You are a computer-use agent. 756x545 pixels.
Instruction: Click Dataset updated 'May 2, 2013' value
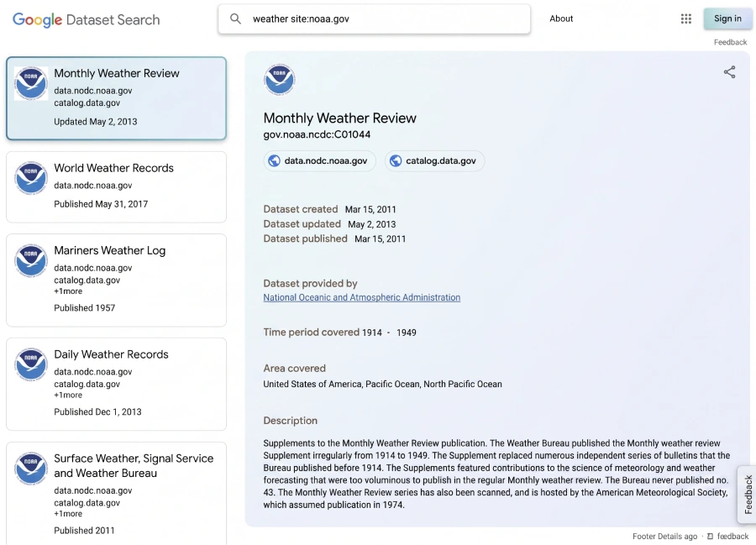click(372, 224)
